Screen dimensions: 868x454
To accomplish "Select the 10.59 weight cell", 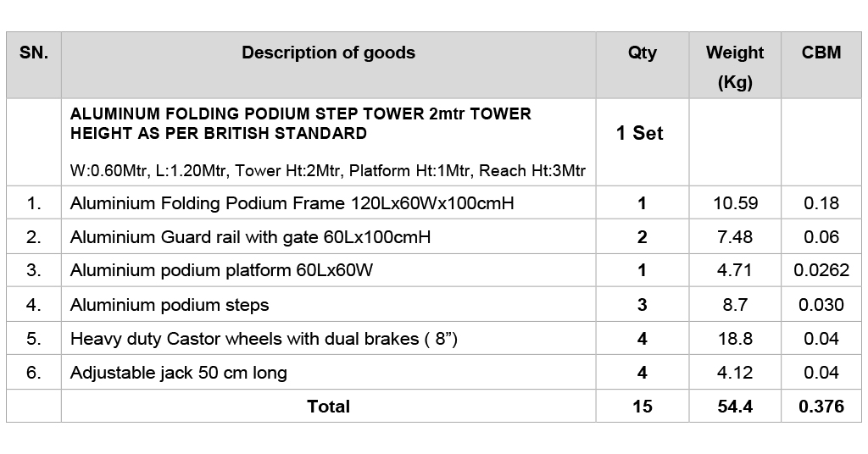I will click(x=735, y=203).
